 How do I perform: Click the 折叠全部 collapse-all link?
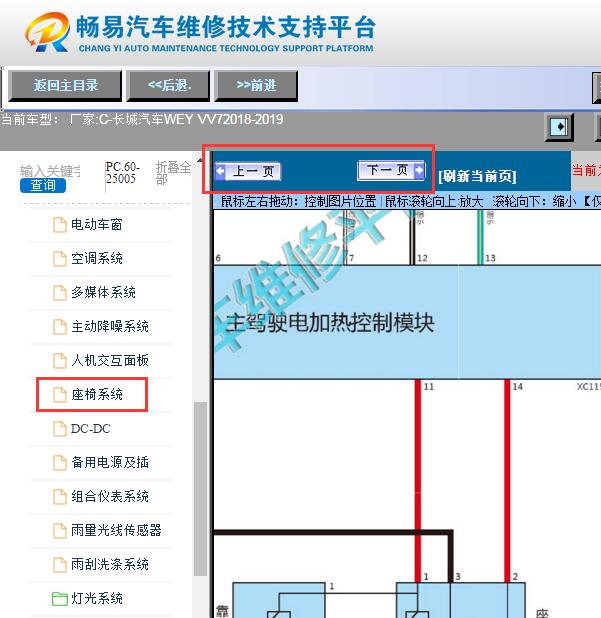(173, 173)
